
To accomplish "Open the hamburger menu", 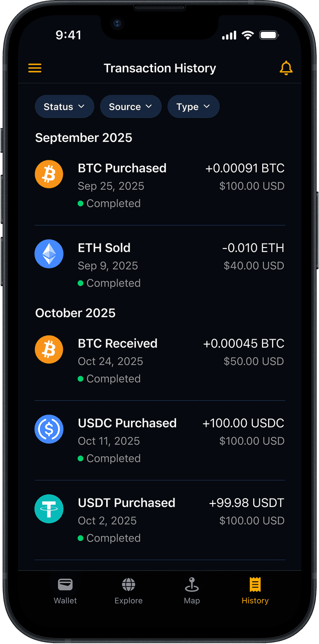I will [35, 68].
